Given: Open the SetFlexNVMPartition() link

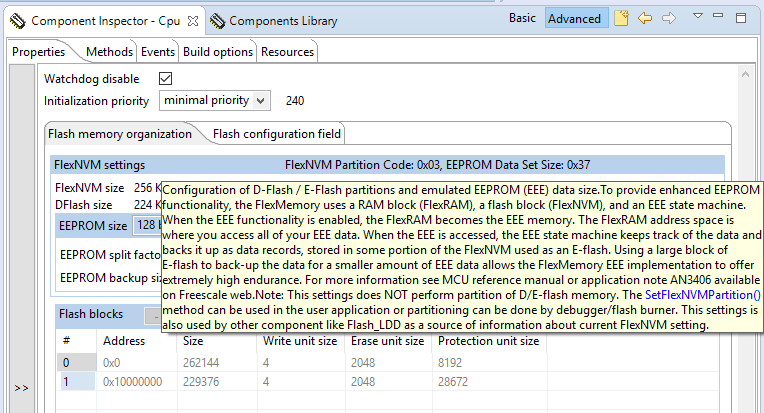Looking at the screenshot, I should pyautogui.click(x=703, y=295).
